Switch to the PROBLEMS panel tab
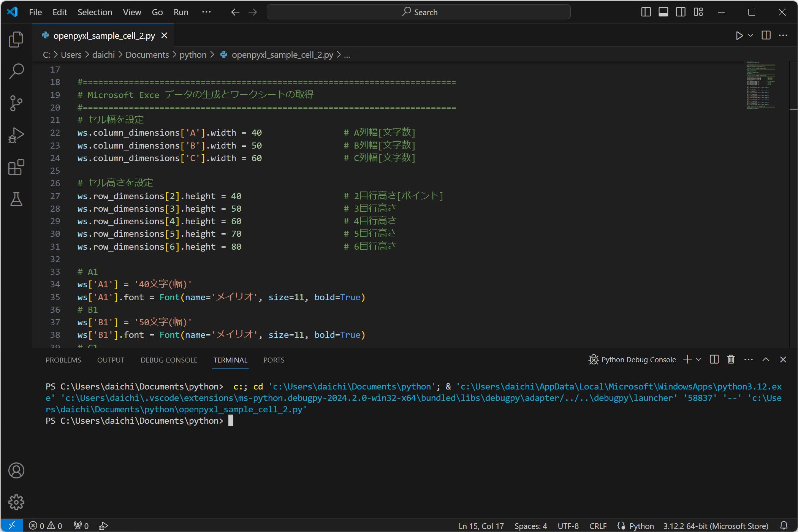This screenshot has width=798, height=532. click(63, 360)
